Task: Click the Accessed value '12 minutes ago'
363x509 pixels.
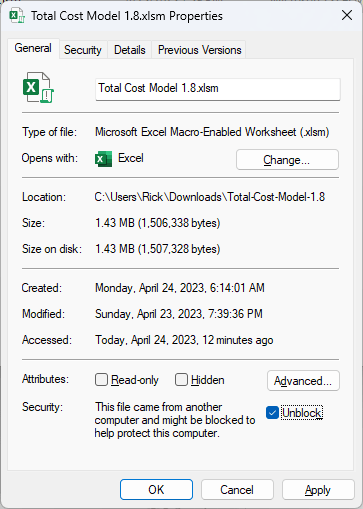Action: (x=238, y=340)
